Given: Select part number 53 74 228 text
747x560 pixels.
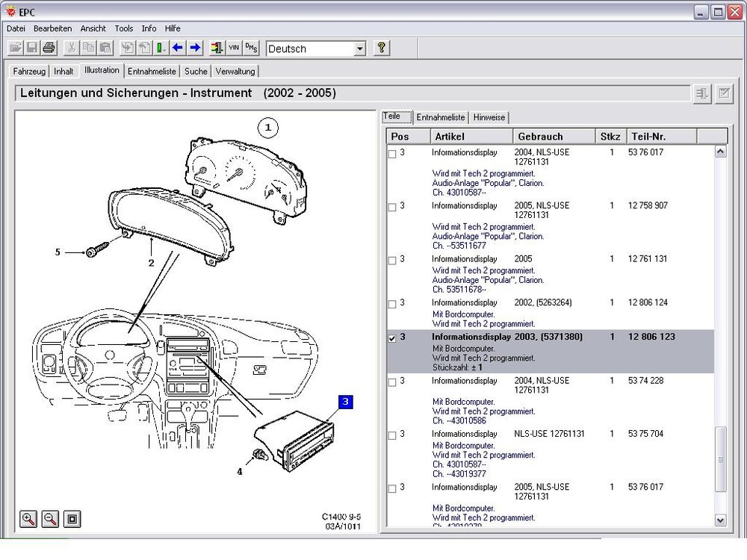Looking at the screenshot, I should [x=645, y=381].
